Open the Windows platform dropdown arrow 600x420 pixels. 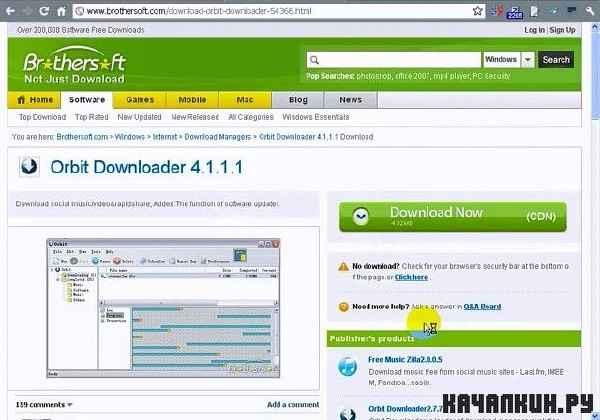point(528,60)
